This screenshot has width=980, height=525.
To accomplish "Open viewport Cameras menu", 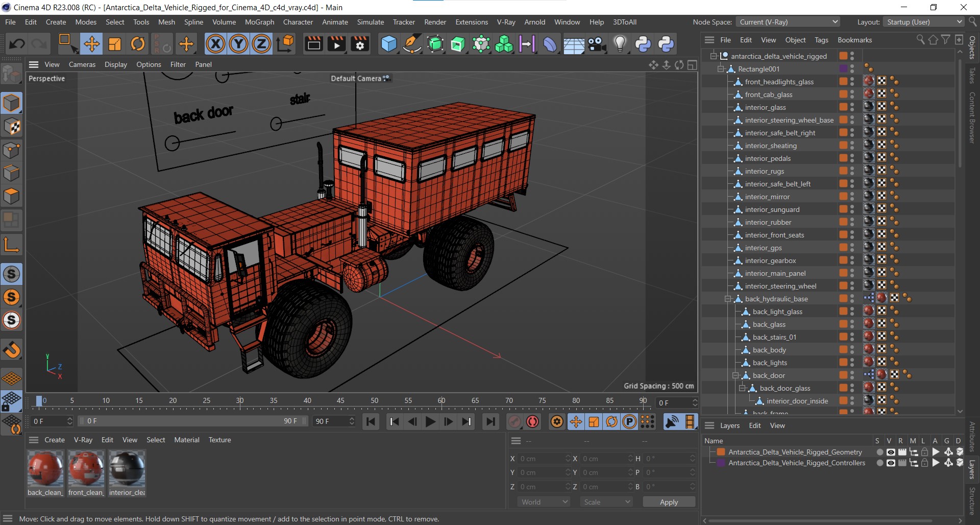I will pyautogui.click(x=82, y=64).
